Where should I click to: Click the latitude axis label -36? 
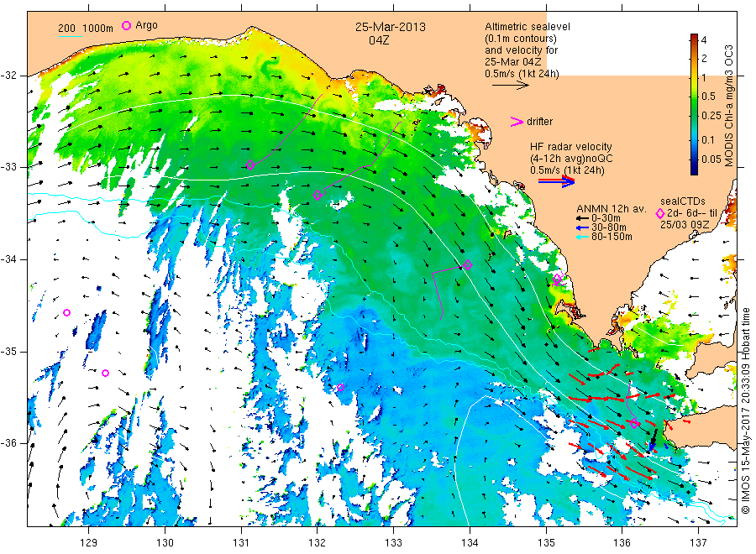coord(8,443)
